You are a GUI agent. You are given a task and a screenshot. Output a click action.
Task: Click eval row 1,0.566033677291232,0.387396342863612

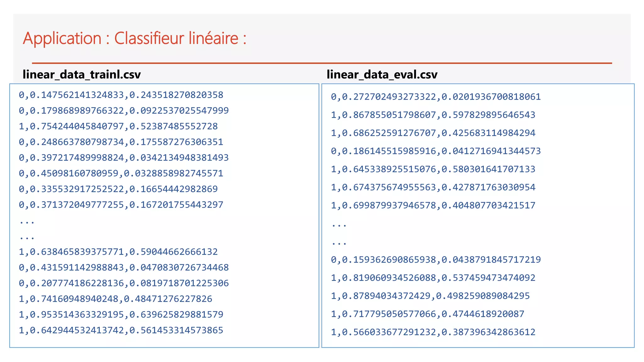point(433,332)
